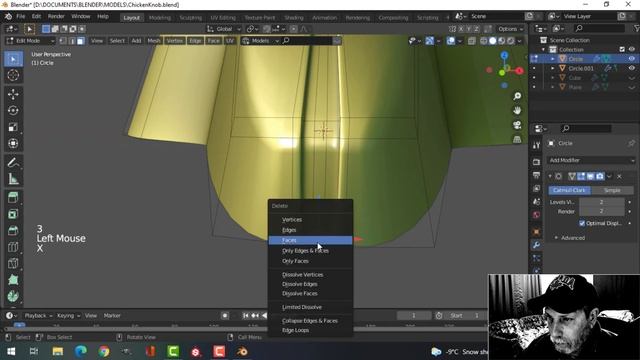Viewport: 640px width, 360px height.
Task: Select the Bevel tool
Action: (x=13, y=231)
